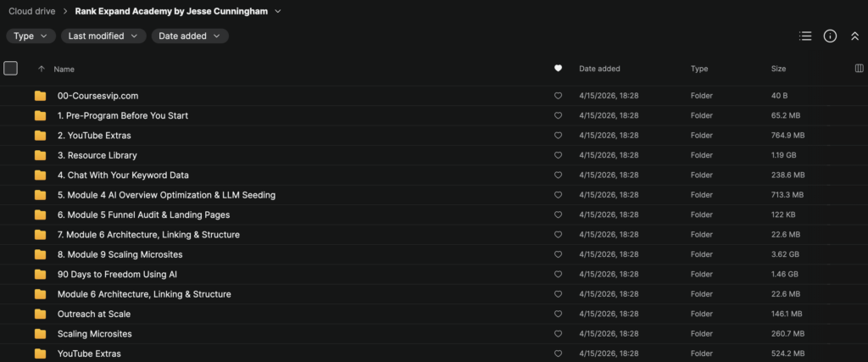Expand the Rank Expand Academy breadcrumb chevron

coord(277,12)
